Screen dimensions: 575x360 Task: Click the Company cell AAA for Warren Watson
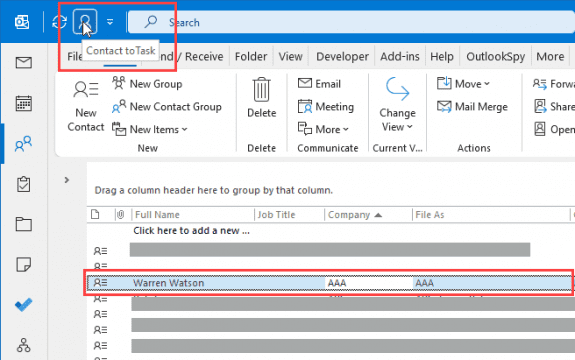pos(368,283)
